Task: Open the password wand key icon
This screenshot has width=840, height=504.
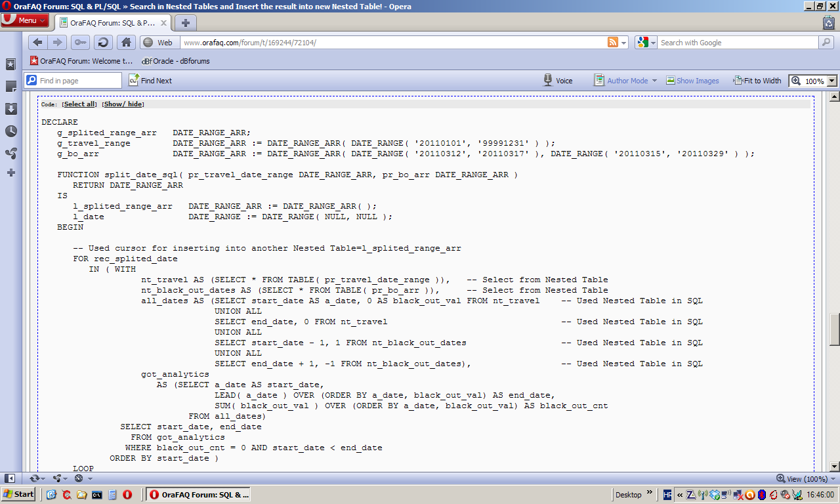Action: pyautogui.click(x=81, y=42)
